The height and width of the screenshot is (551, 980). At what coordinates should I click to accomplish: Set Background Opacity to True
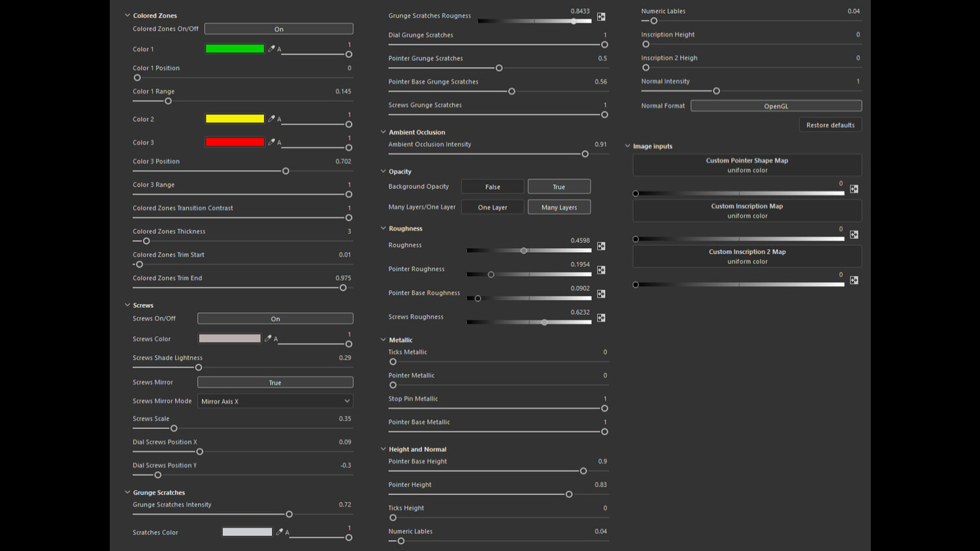coord(559,187)
